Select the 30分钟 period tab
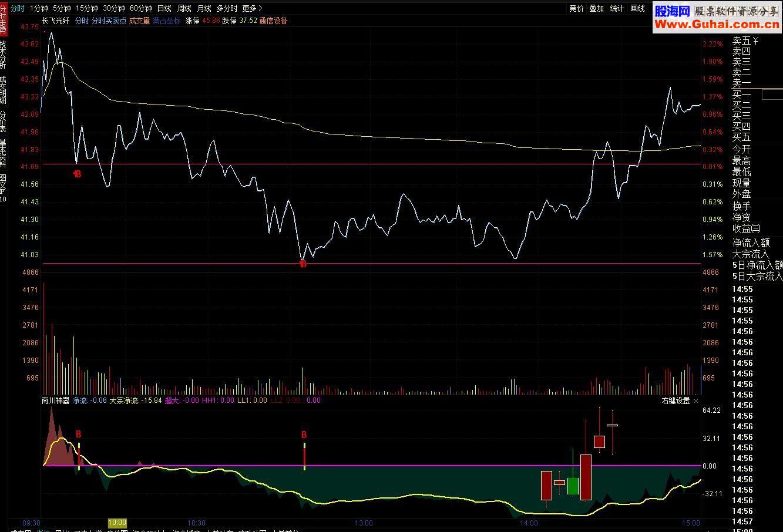783x532 pixels. 114,8
